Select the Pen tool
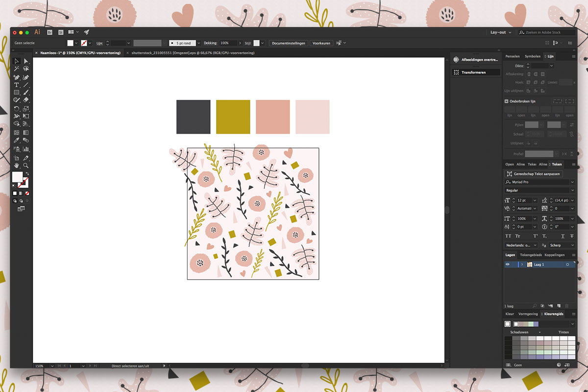 [17, 77]
